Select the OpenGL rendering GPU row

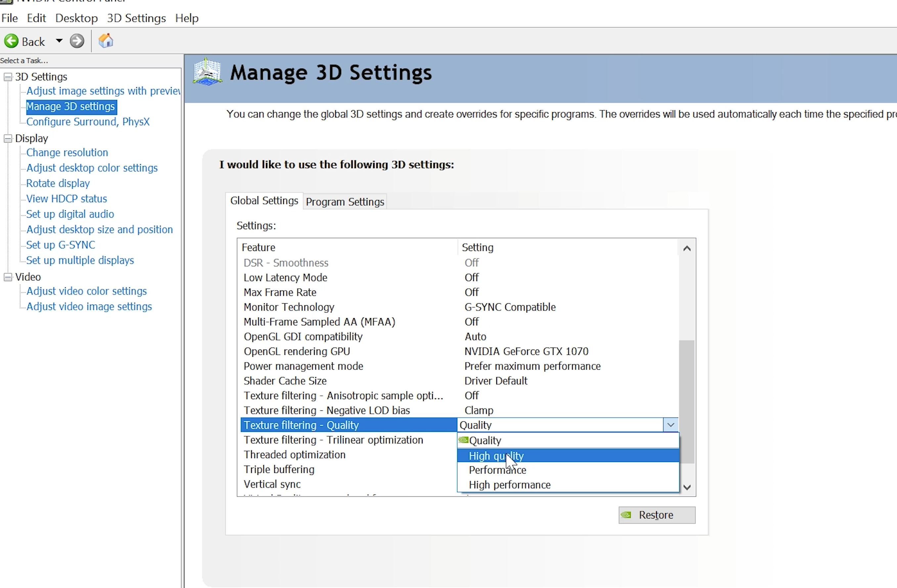[459, 352]
